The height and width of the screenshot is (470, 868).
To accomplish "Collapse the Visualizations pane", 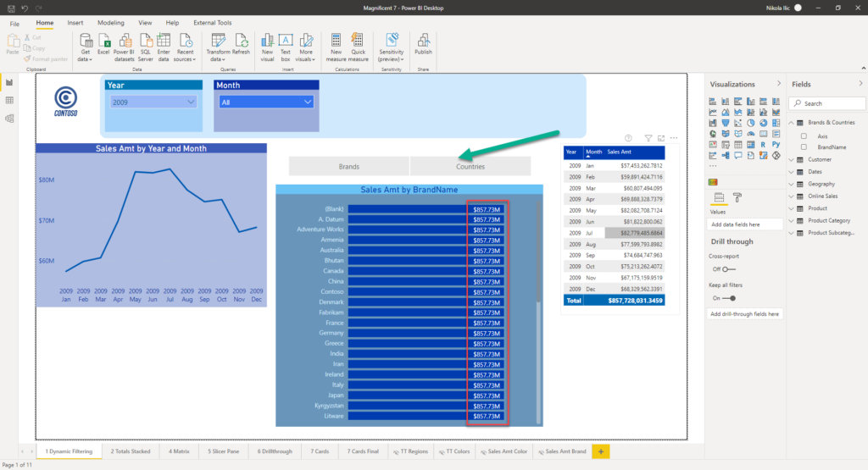I will (x=779, y=84).
